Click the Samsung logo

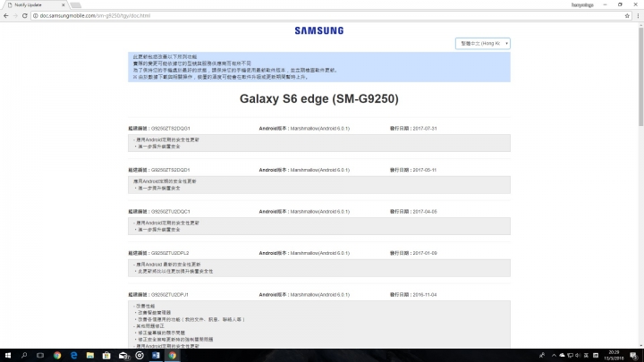pyautogui.click(x=319, y=30)
